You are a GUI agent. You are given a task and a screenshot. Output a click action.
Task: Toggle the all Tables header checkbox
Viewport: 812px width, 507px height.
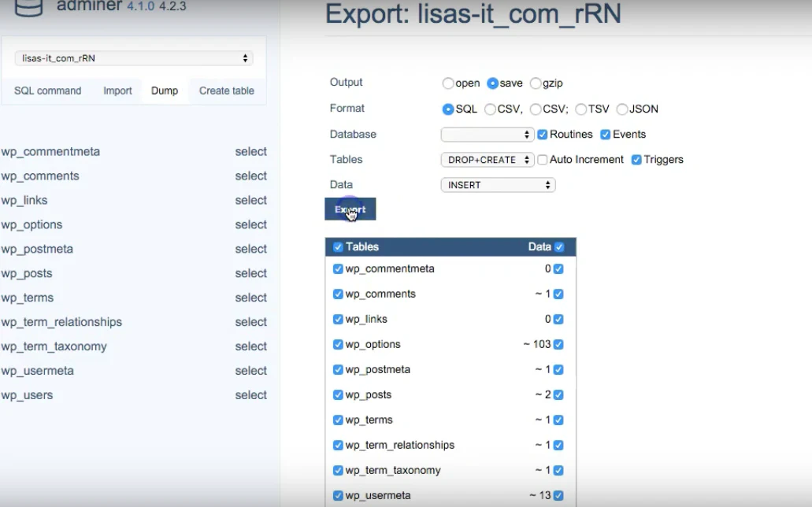coord(338,247)
